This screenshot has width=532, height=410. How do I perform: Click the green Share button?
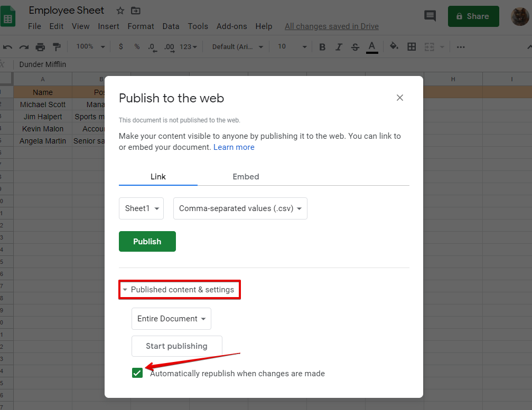[473, 16]
